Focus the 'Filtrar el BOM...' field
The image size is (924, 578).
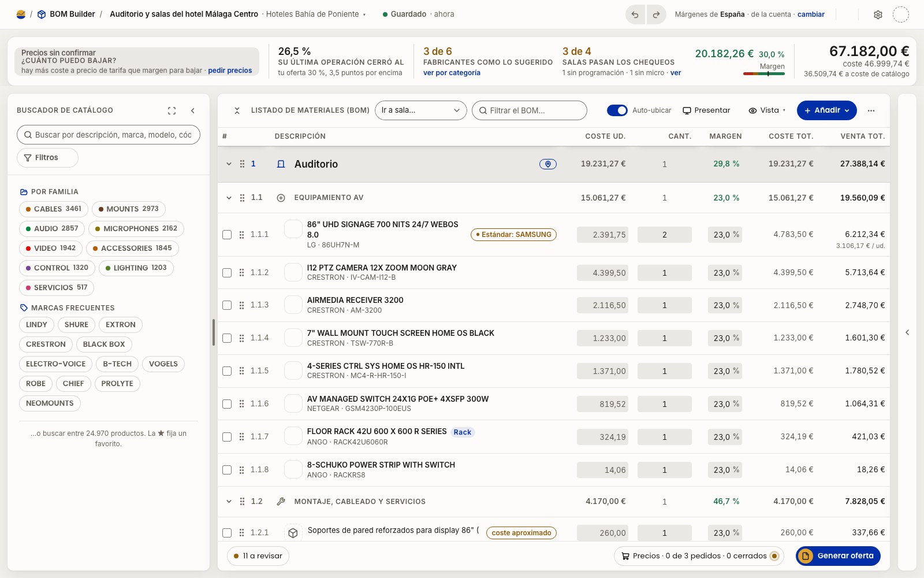coord(530,110)
